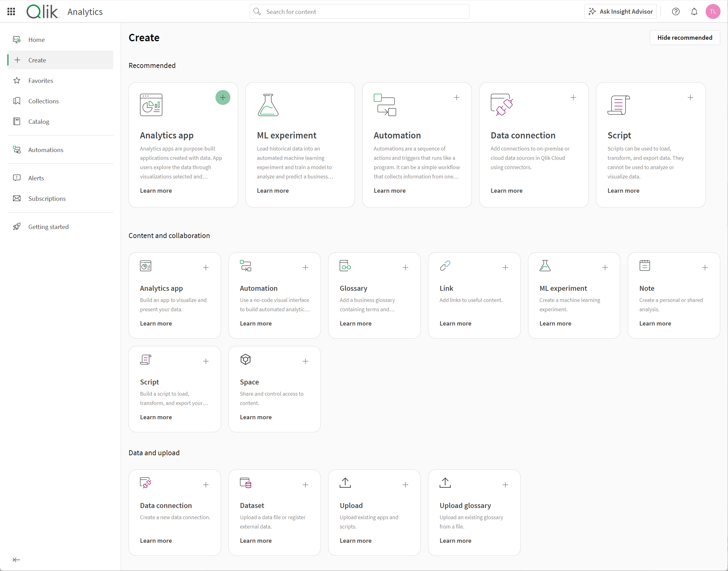This screenshot has height=571, width=728.
Task: Click the Ask Insight Advisor button
Action: pyautogui.click(x=622, y=11)
